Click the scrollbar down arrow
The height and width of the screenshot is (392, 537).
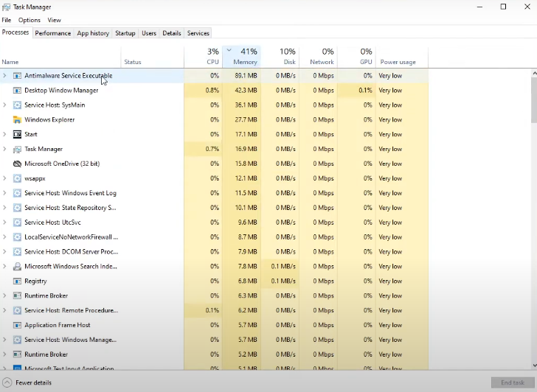(x=534, y=365)
